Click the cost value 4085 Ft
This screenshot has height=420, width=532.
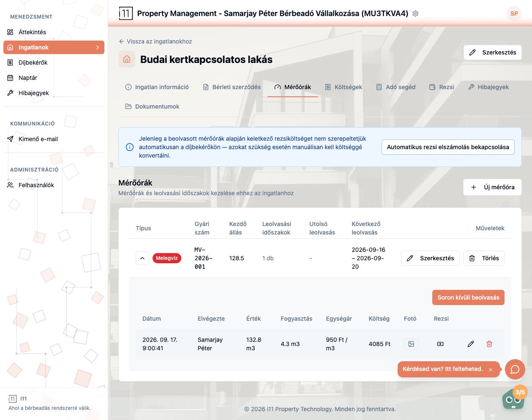tap(379, 344)
